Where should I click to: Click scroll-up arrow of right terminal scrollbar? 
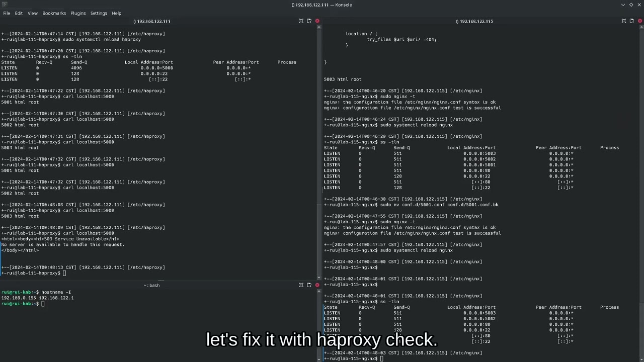click(x=641, y=27)
